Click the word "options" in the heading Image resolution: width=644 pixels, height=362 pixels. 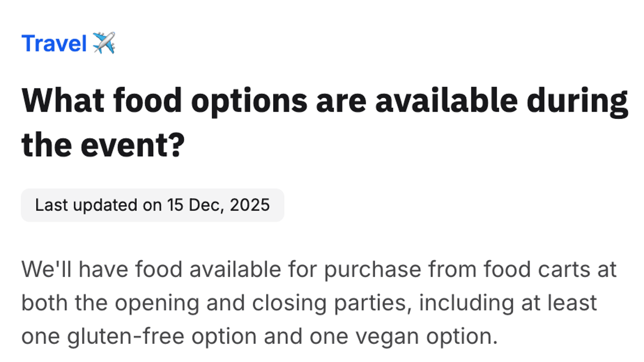point(249,101)
